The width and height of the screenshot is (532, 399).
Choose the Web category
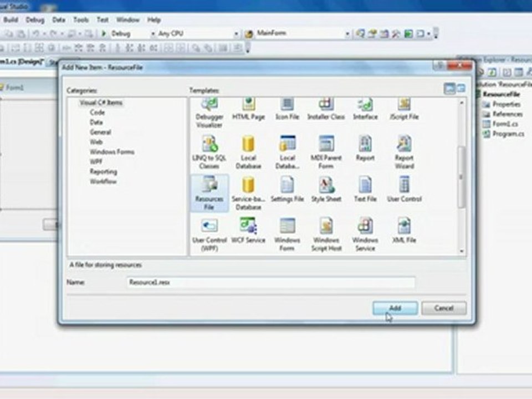coord(96,142)
